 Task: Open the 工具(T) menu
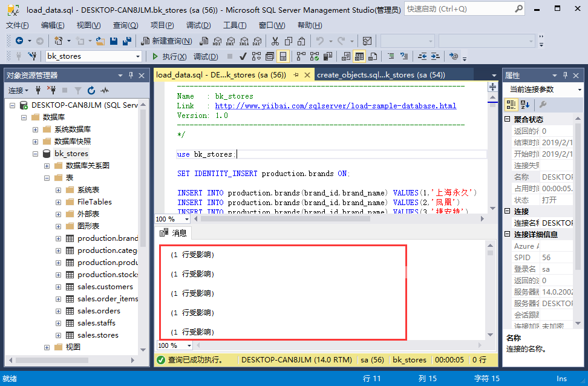click(x=235, y=25)
